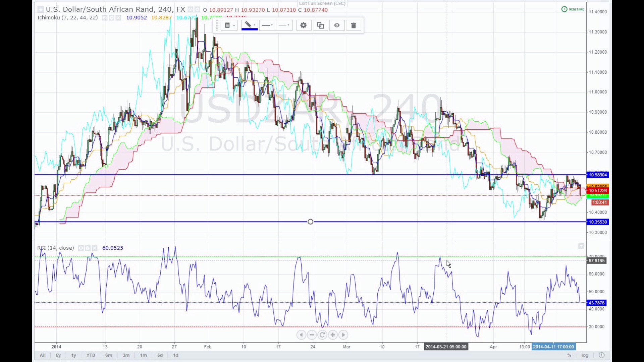Viewport: 644px width, 362px height.
Task: Click the clone drawing icon
Action: pos(320,25)
